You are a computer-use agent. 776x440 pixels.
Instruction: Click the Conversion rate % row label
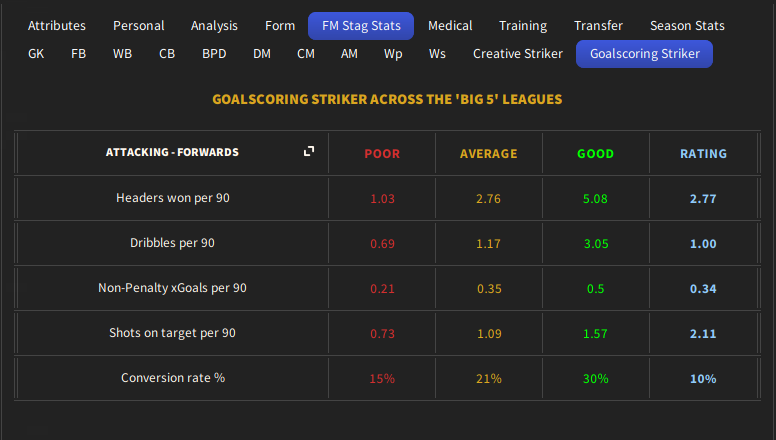(x=173, y=378)
